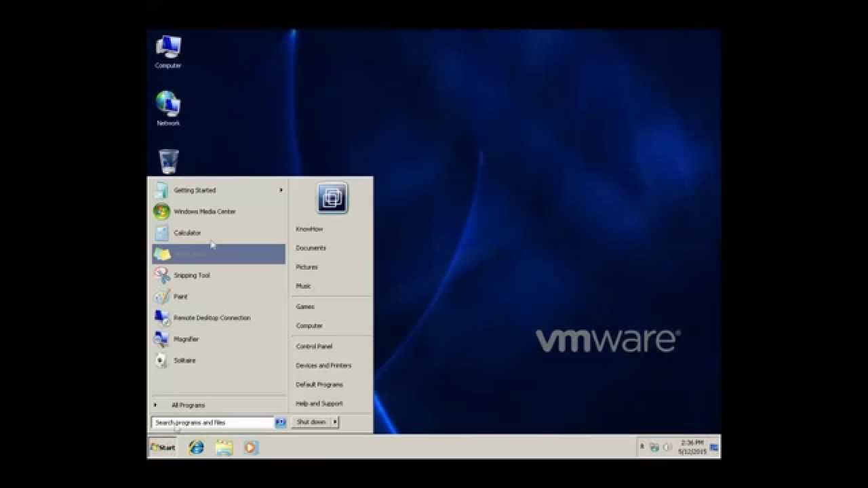
Task: Launch Windows Media Player from the taskbar
Action: point(251,447)
